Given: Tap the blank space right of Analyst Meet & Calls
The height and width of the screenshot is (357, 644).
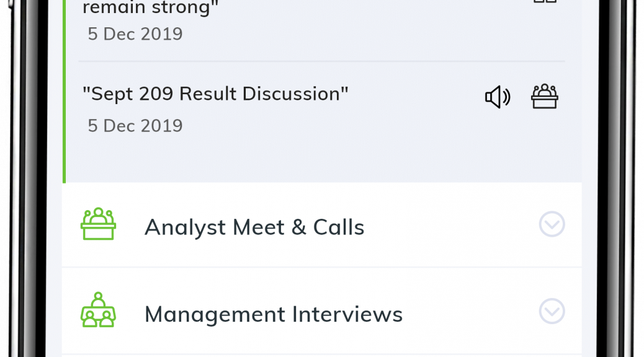Looking at the screenshot, I should point(451,226).
